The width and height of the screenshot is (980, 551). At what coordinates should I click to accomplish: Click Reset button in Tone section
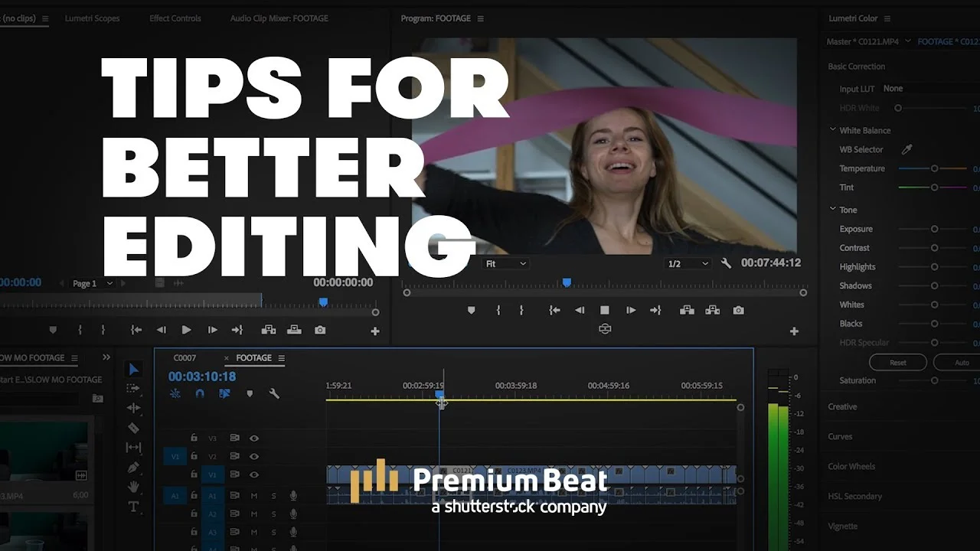click(x=898, y=363)
